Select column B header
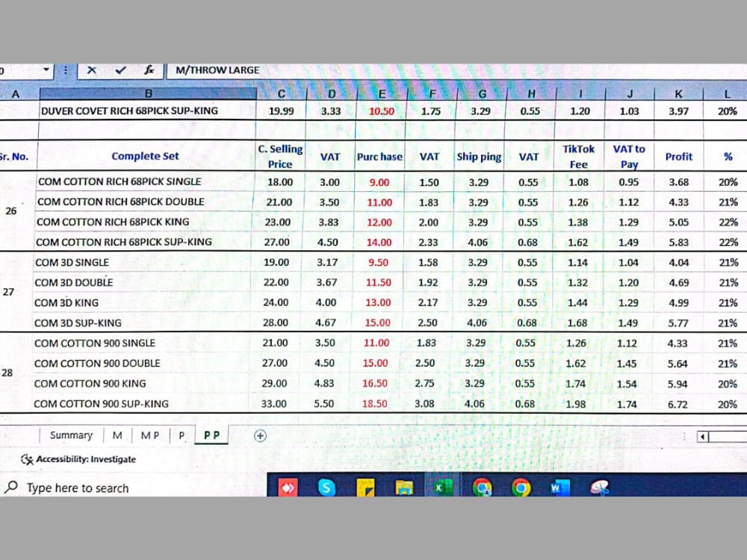 [148, 93]
